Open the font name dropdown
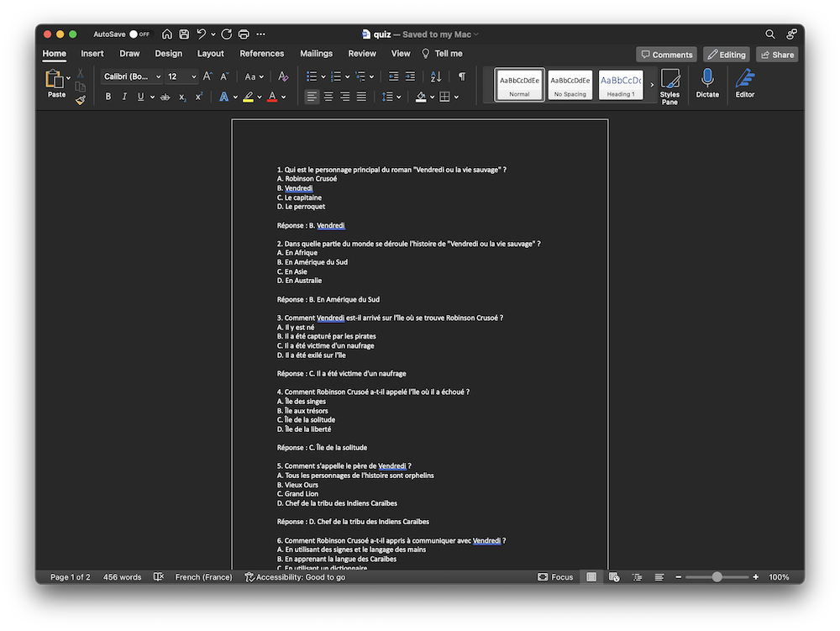840x631 pixels. click(x=158, y=76)
